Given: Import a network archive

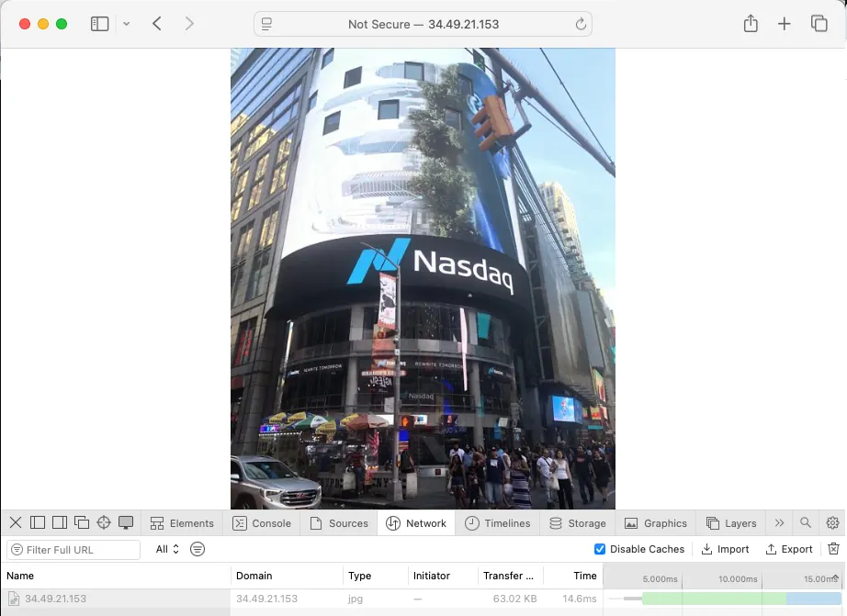Looking at the screenshot, I should click(725, 549).
